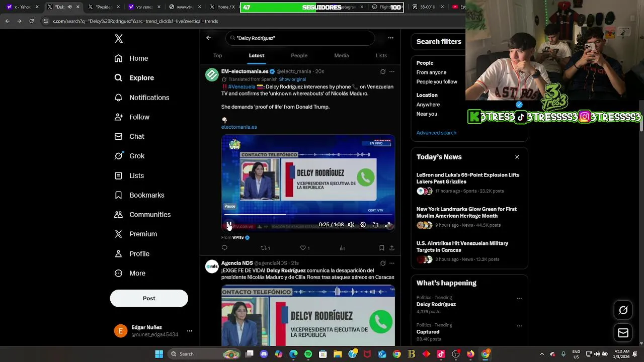This screenshot has width=644, height=362.
Task: Click the back arrow beside the search box
Action: [209, 38]
